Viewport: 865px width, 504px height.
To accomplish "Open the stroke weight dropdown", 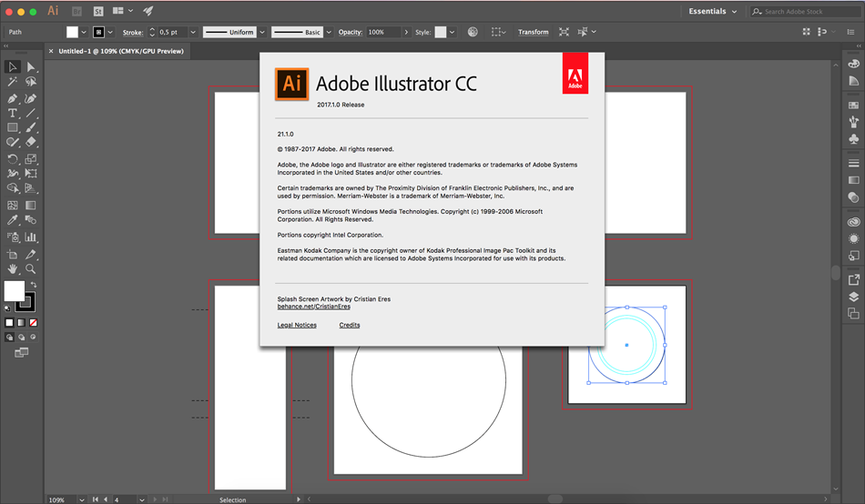I will [x=193, y=32].
